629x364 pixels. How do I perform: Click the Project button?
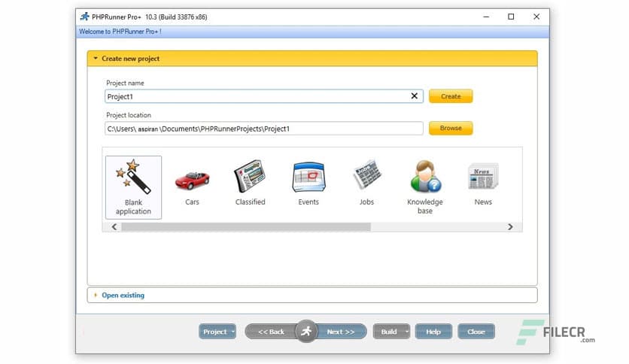pos(214,332)
